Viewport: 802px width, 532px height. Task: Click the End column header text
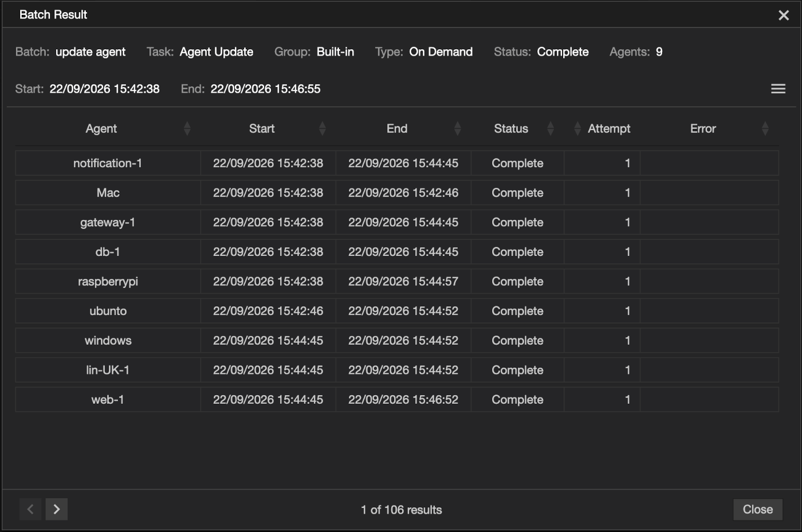(x=397, y=129)
